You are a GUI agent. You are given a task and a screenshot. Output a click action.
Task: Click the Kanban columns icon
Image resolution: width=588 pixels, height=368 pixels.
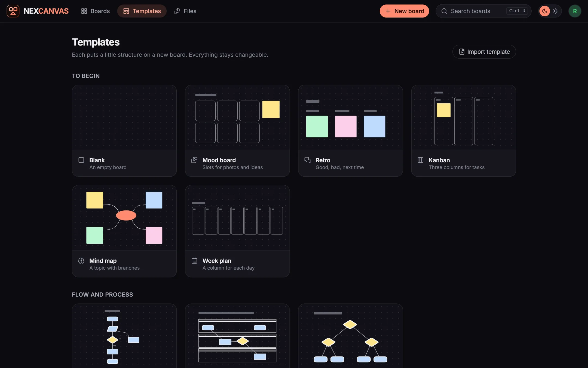coord(421,160)
